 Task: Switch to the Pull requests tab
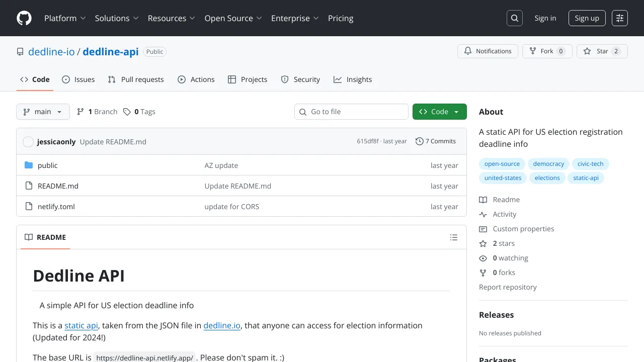pyautogui.click(x=136, y=79)
